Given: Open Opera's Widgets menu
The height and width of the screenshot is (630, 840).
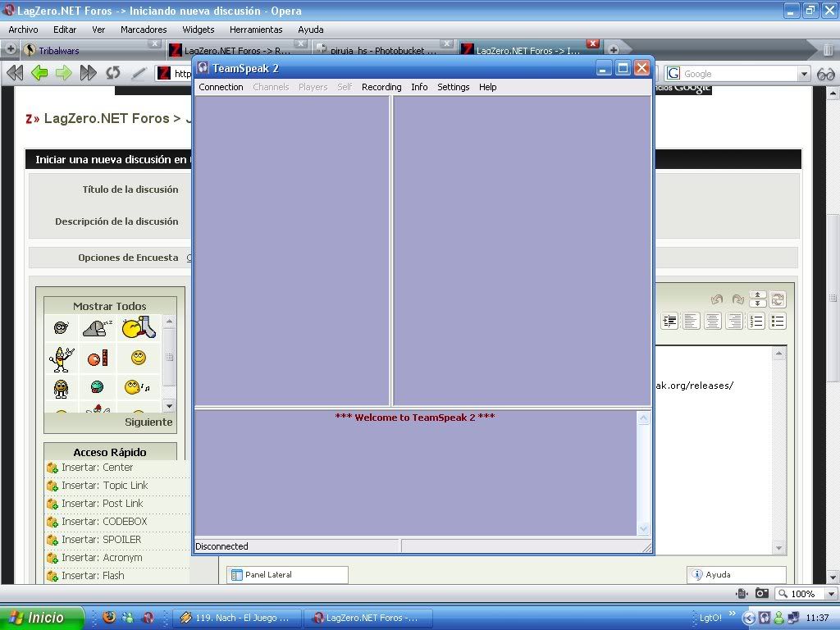Looking at the screenshot, I should pos(199,30).
